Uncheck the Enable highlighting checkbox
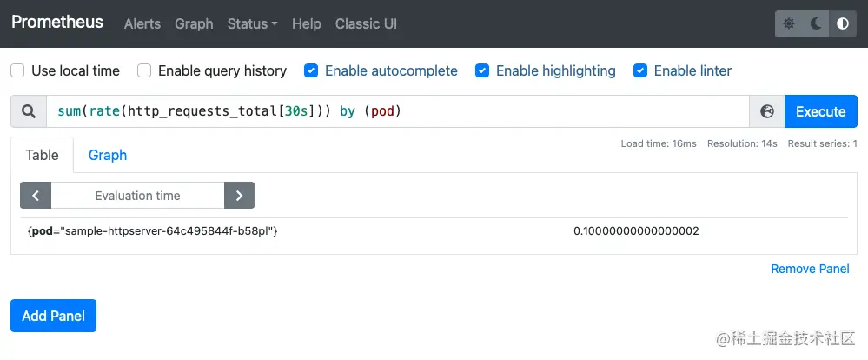The height and width of the screenshot is (360, 868). click(x=482, y=70)
